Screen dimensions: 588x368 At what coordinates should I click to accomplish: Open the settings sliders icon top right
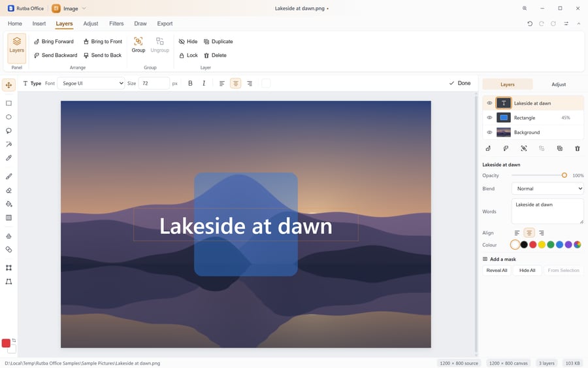pyautogui.click(x=566, y=24)
